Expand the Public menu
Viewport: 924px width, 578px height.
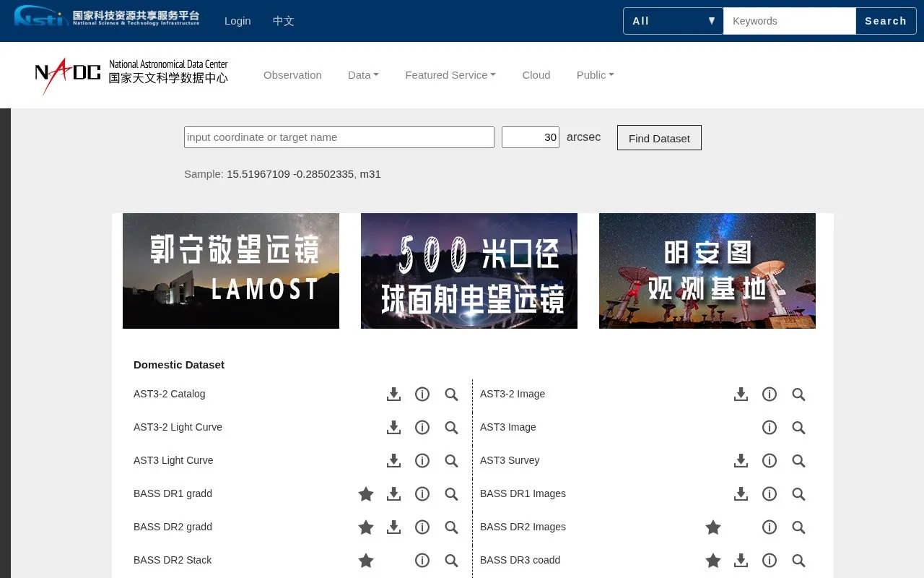(x=595, y=75)
